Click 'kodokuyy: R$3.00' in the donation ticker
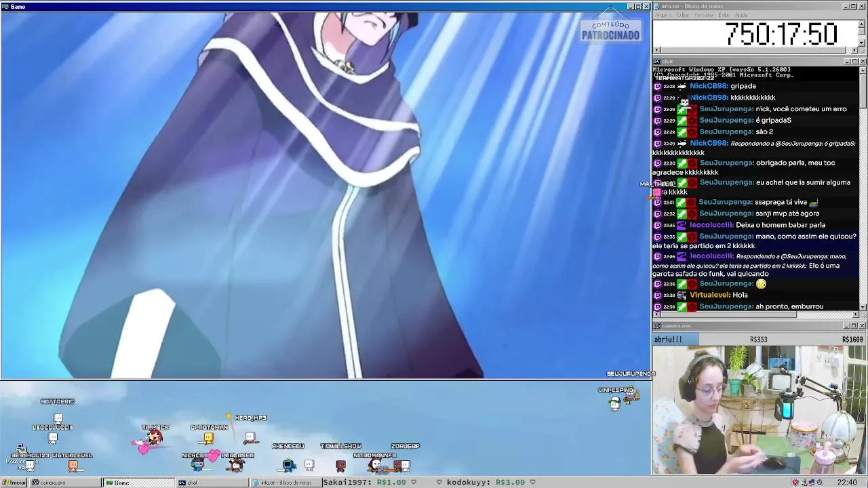Viewport: 868px width, 488px height. [x=486, y=483]
